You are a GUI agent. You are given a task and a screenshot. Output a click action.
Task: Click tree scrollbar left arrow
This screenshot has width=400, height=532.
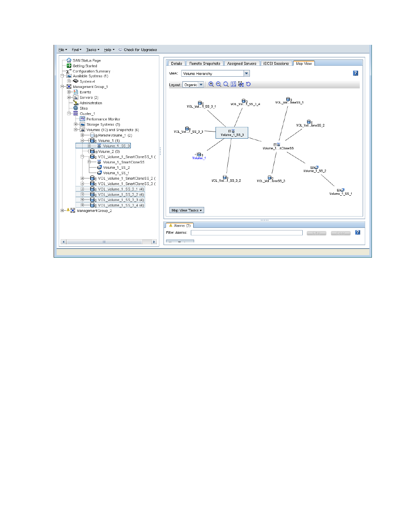[64, 242]
